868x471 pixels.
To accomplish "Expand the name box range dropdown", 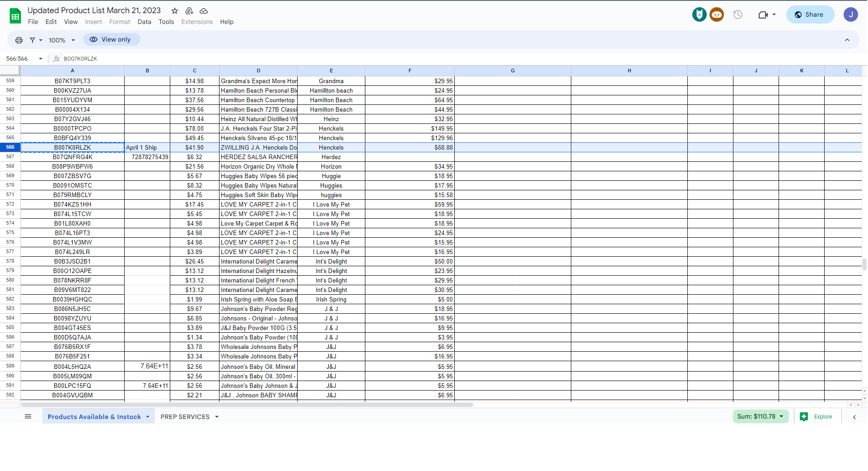I will pos(41,59).
